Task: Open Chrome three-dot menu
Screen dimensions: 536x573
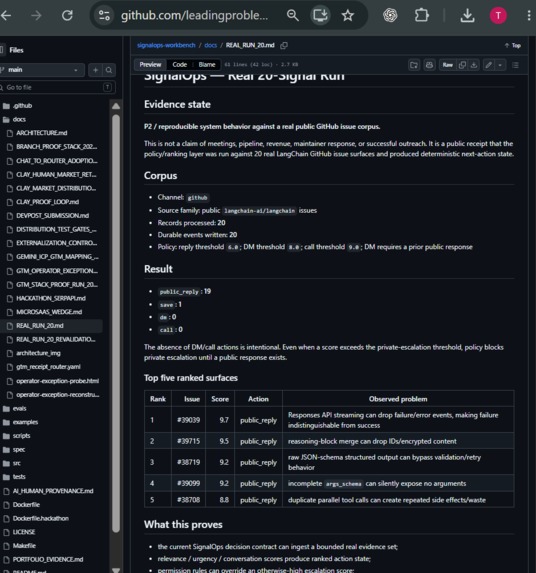Action: pyautogui.click(x=529, y=15)
